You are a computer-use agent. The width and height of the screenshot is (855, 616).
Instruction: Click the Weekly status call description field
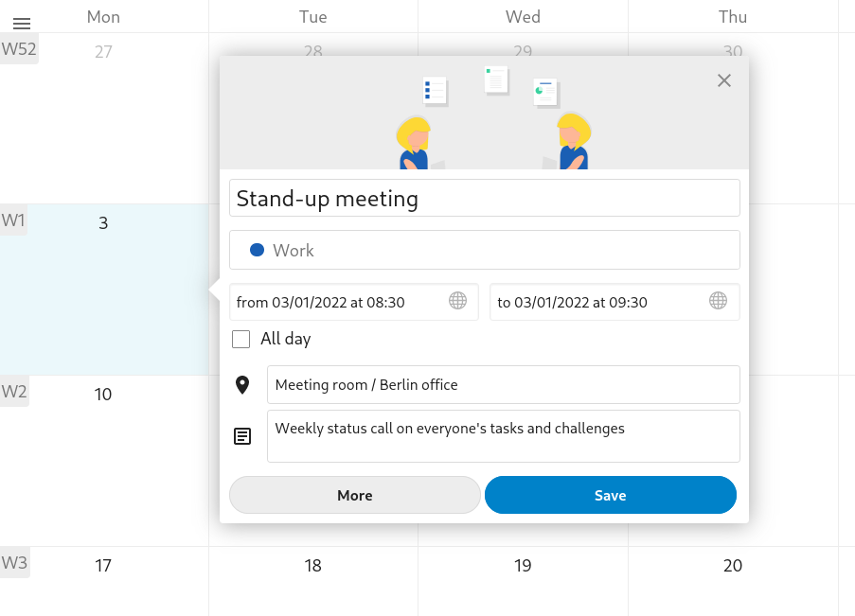503,436
